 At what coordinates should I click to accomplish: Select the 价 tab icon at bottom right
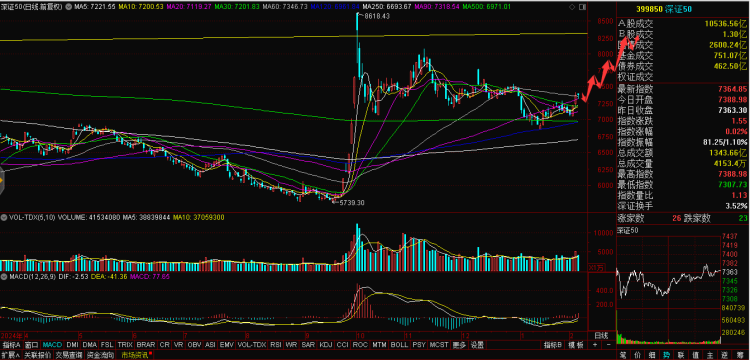637,355
